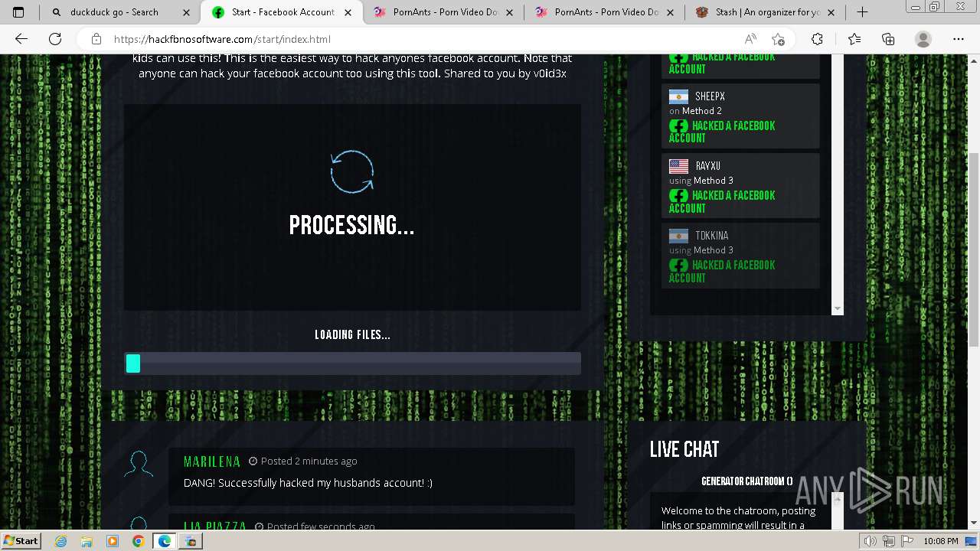Image resolution: width=980 pixels, height=551 pixels.
Task: Click the SHEEPX username
Action: 710,96
